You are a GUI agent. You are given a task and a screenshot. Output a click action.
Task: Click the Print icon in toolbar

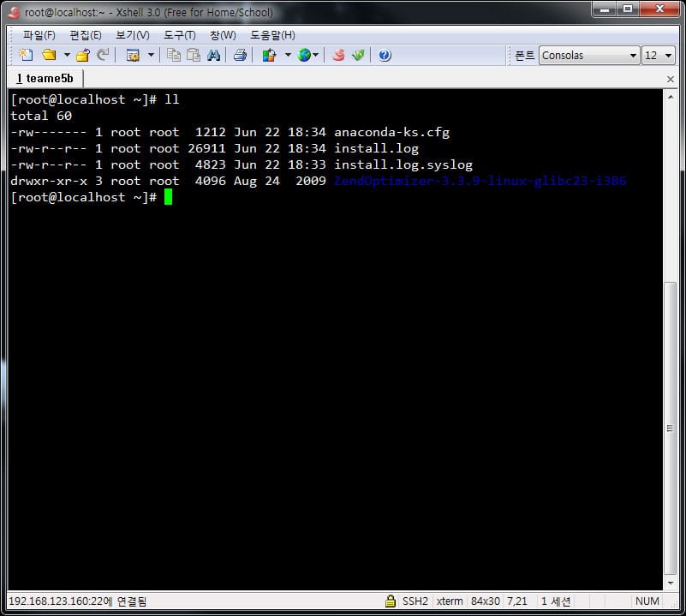pos(241,55)
